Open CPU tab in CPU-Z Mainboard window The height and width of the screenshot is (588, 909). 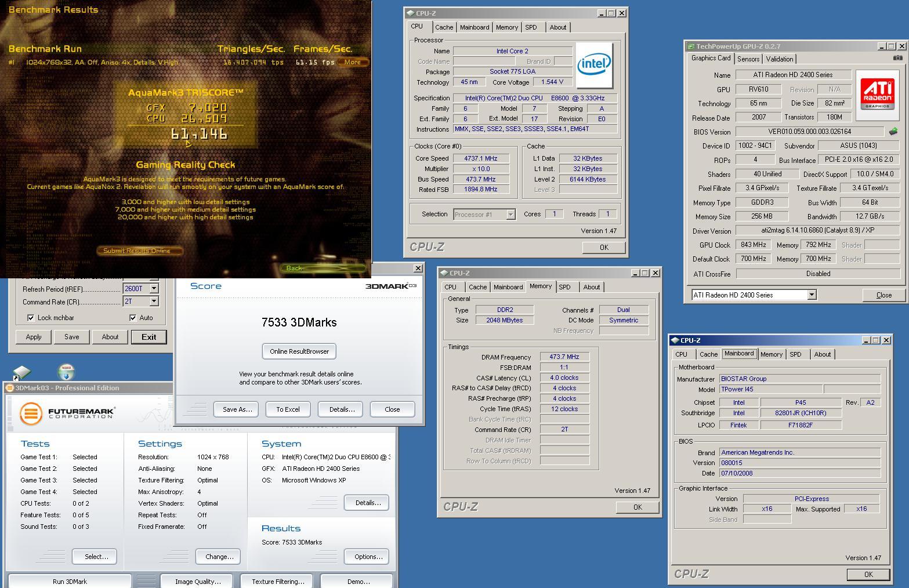click(x=681, y=354)
